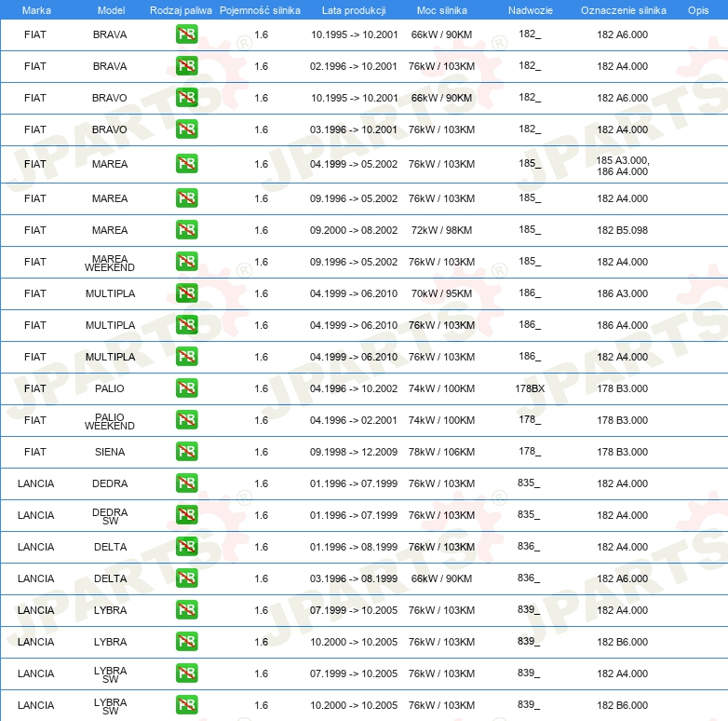
Task: Click the DEDRA SW model cell
Action: click(x=110, y=516)
